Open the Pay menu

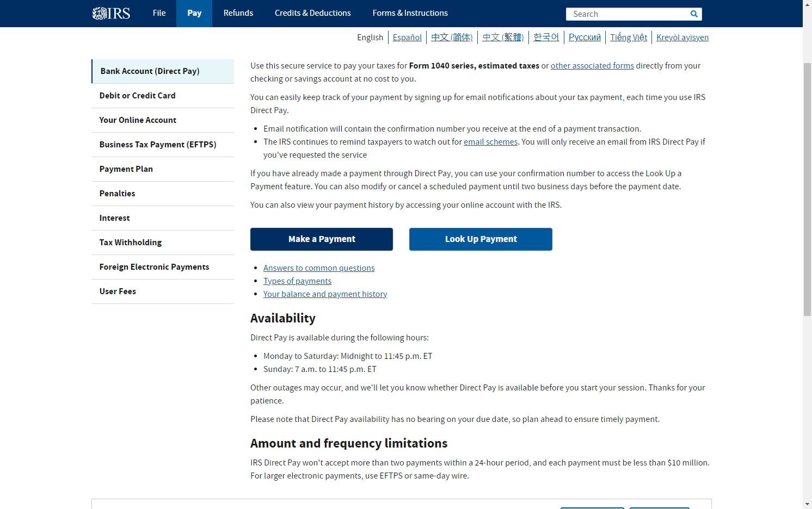coord(194,13)
